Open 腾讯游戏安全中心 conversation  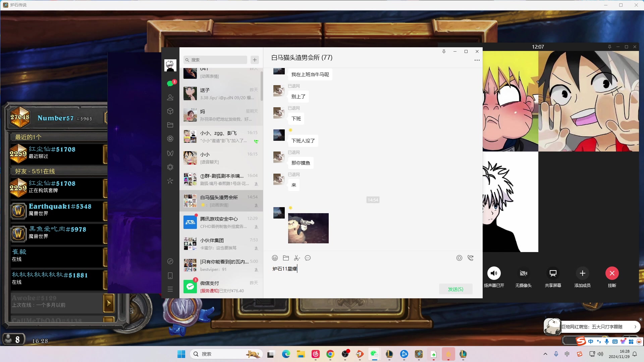pyautogui.click(x=221, y=222)
